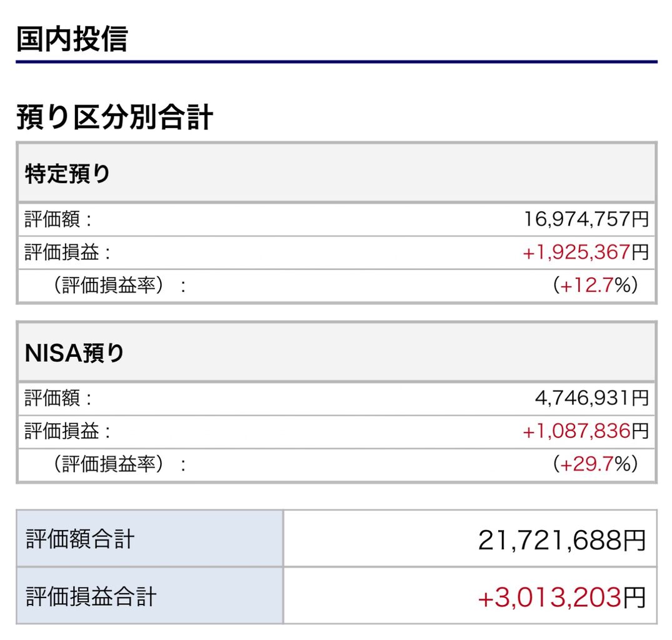Click the 評価損益 label under 特定預り
The height and width of the screenshot is (640, 672).
[68, 252]
